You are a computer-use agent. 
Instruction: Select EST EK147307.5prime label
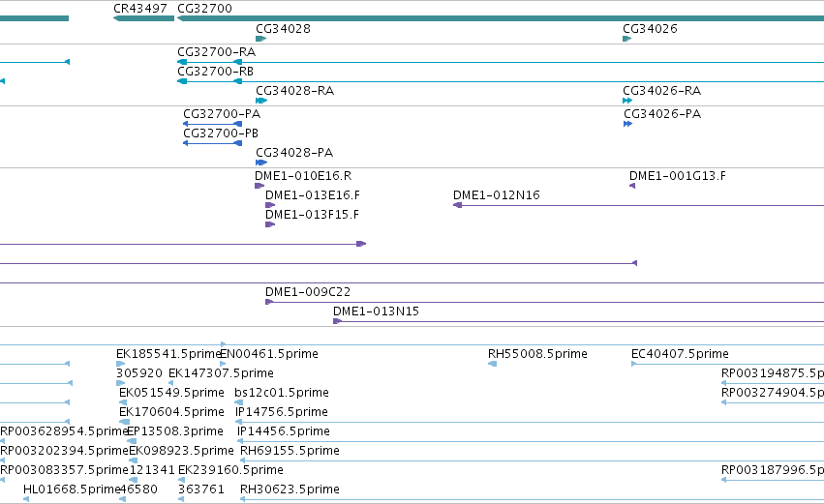pos(221,373)
